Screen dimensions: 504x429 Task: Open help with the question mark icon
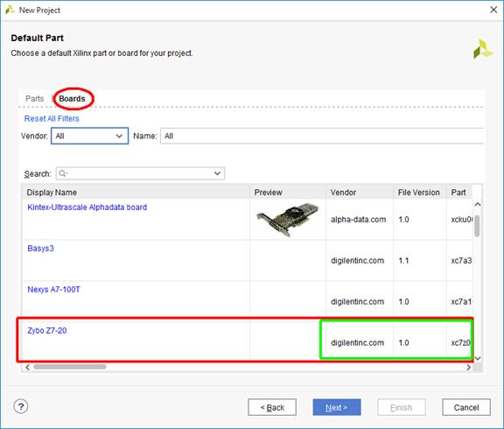pyautogui.click(x=21, y=406)
